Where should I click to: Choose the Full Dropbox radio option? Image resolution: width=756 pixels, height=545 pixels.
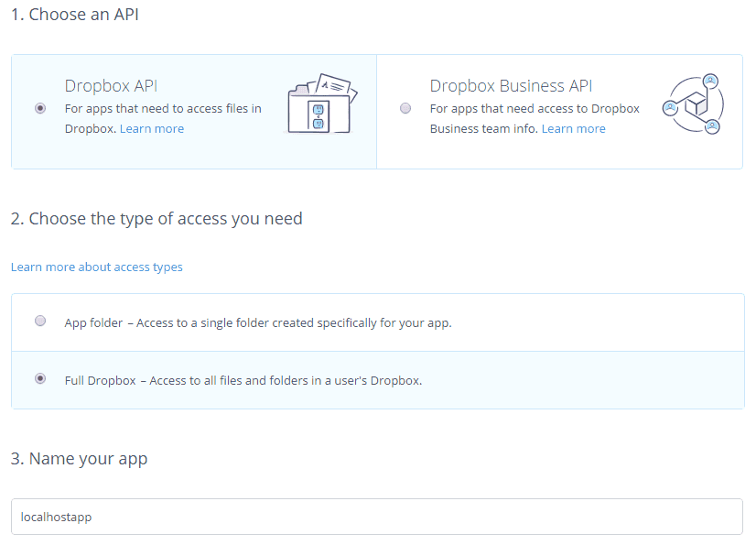40,378
